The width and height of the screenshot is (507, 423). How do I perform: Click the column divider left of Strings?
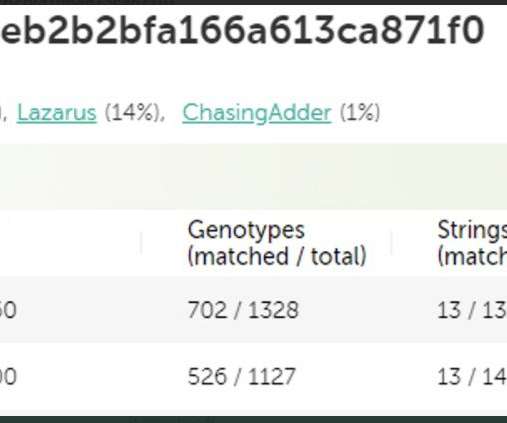pyautogui.click(x=392, y=243)
